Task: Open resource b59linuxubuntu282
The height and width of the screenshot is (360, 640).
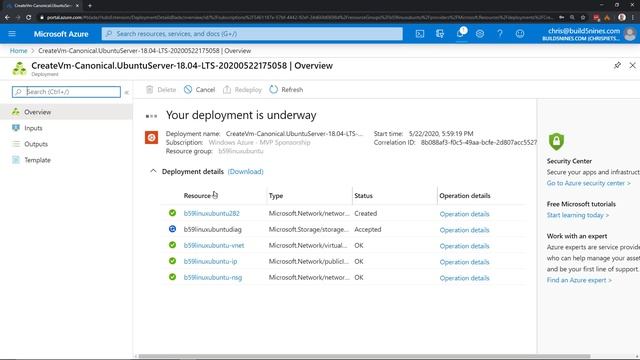Action: point(211,213)
